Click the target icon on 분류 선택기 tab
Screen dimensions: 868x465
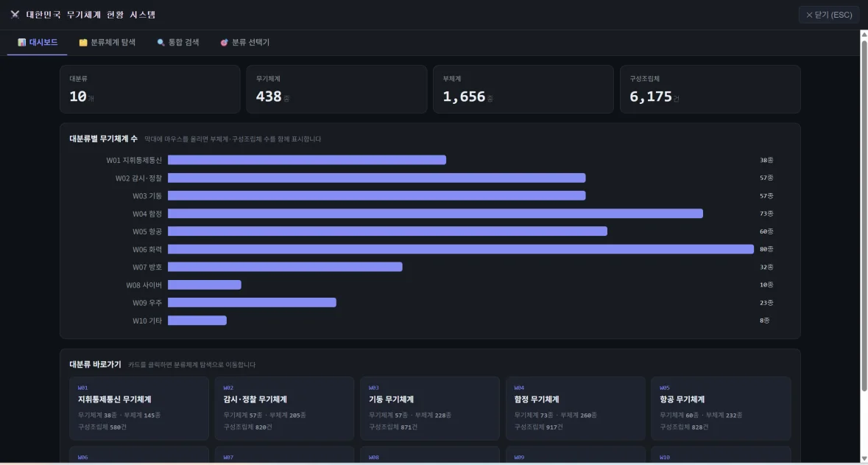225,42
